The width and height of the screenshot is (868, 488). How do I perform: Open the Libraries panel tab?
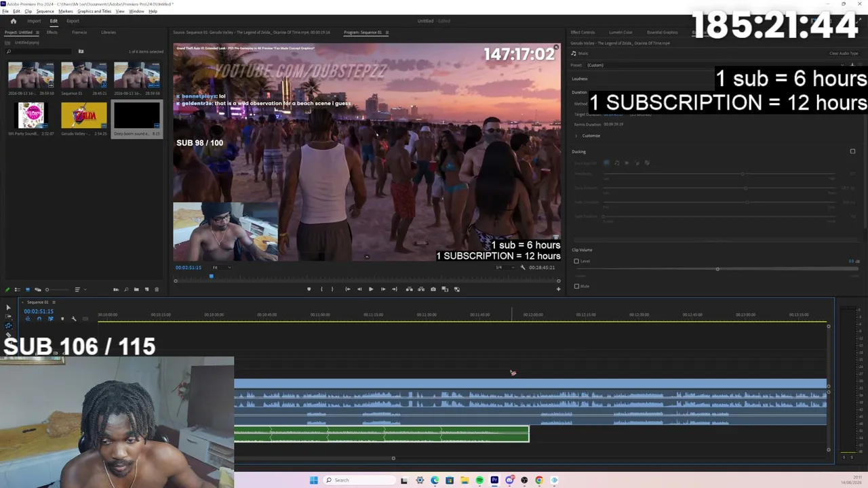pyautogui.click(x=108, y=33)
